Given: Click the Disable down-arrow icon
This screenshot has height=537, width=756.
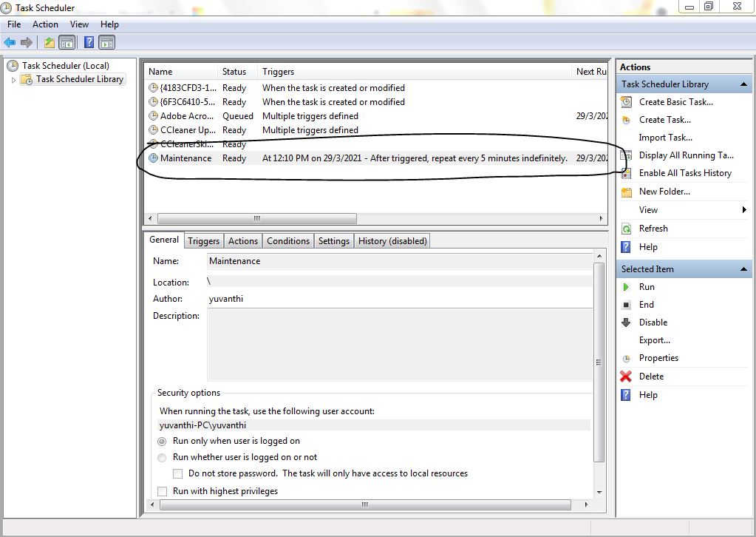Looking at the screenshot, I should click(x=626, y=322).
